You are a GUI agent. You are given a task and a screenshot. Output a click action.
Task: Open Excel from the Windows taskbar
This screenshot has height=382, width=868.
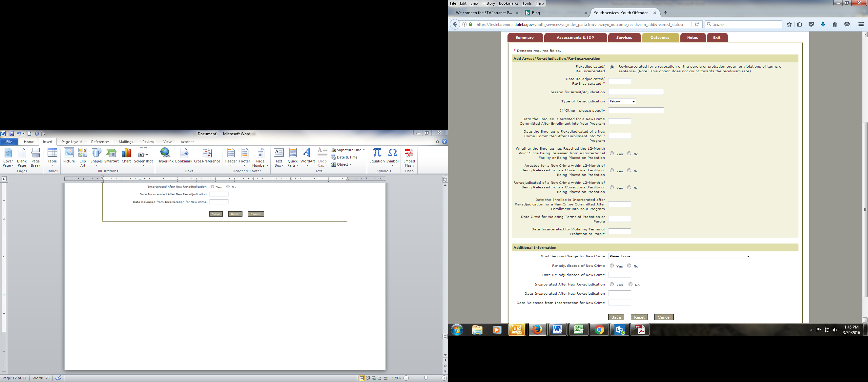coord(579,329)
